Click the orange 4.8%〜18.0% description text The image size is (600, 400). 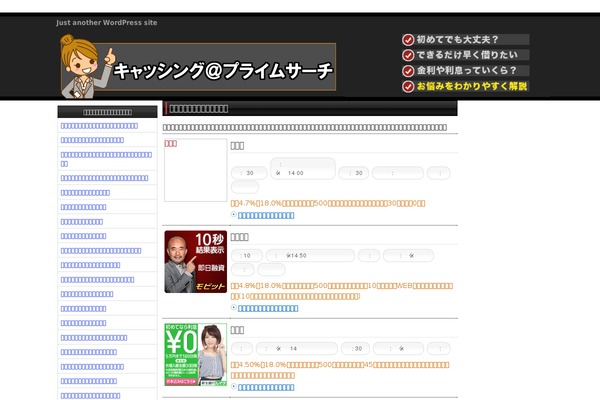pos(342,291)
